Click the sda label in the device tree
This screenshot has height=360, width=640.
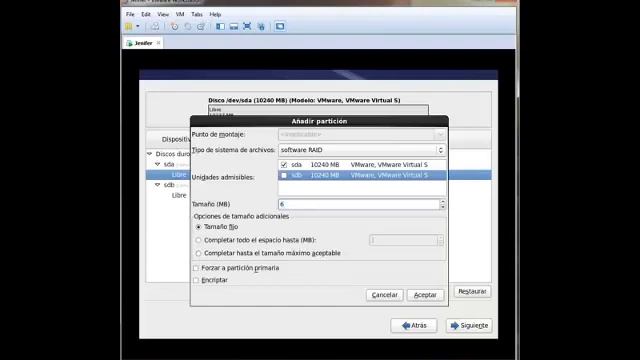click(x=169, y=164)
